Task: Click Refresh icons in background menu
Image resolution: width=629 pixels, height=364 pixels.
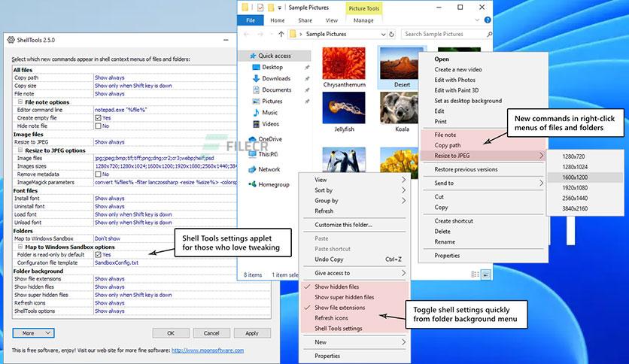Action: click(x=354, y=318)
